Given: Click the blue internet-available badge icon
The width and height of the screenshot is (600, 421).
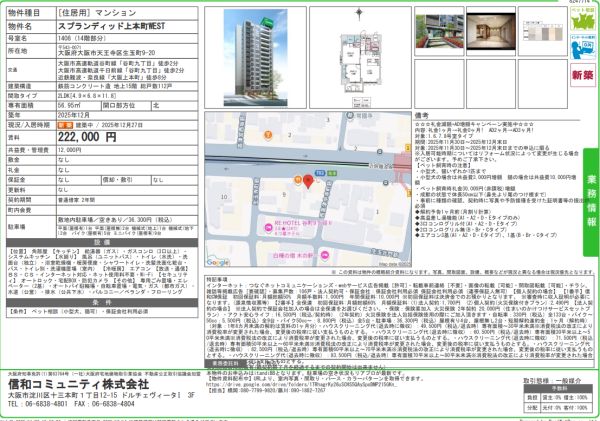Looking at the screenshot, I should click(x=582, y=47).
